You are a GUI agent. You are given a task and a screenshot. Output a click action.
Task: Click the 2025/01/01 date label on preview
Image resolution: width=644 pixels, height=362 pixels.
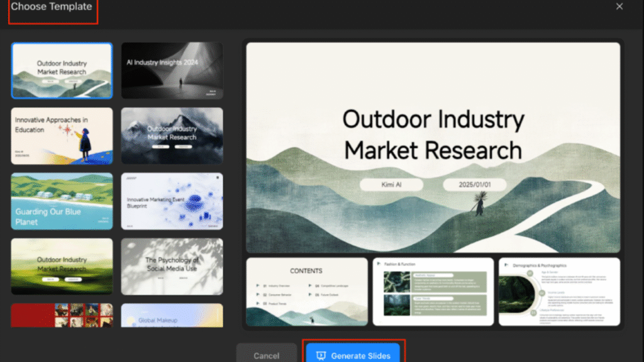[x=474, y=185]
